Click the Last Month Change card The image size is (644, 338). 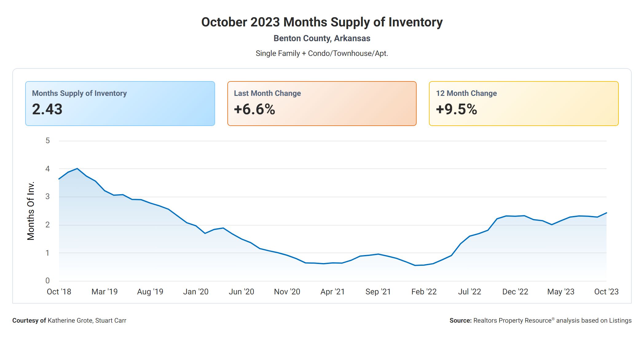pyautogui.click(x=322, y=103)
